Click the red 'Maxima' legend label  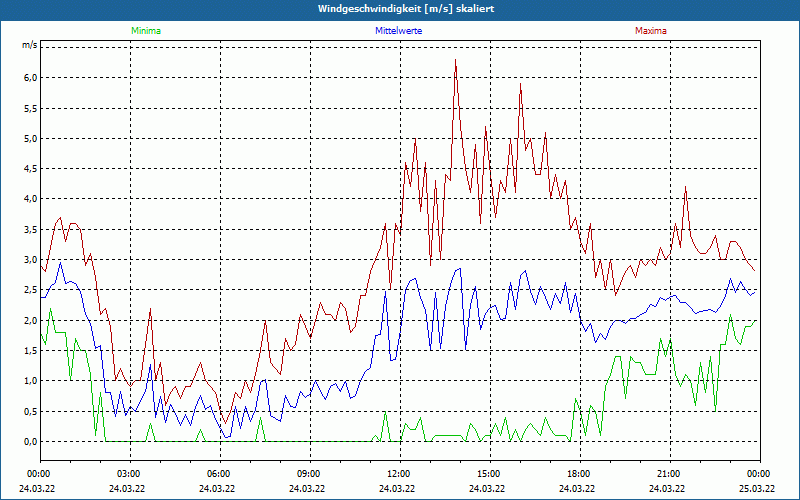click(651, 31)
